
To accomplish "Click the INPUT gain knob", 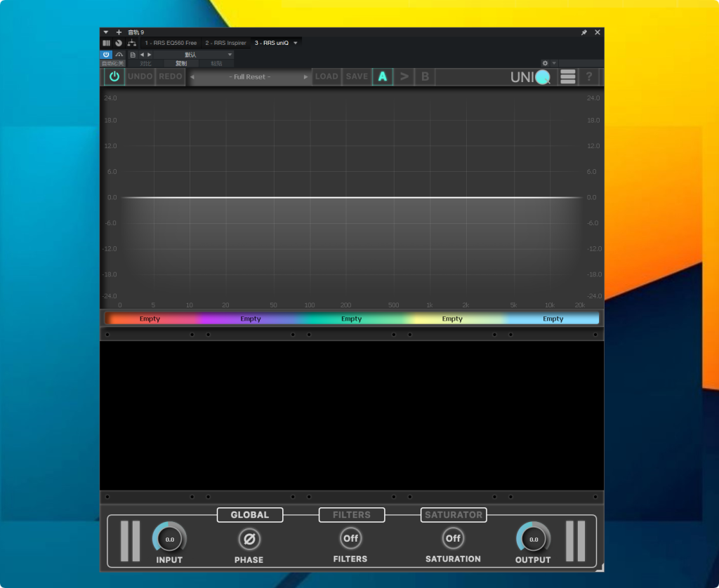I will [x=170, y=538].
